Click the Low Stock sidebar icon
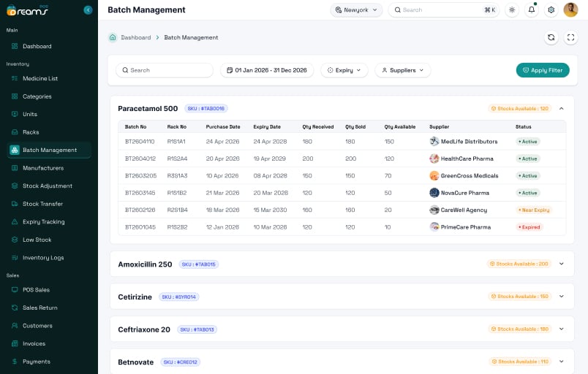Image resolution: width=588 pixels, height=374 pixels. pyautogui.click(x=15, y=240)
